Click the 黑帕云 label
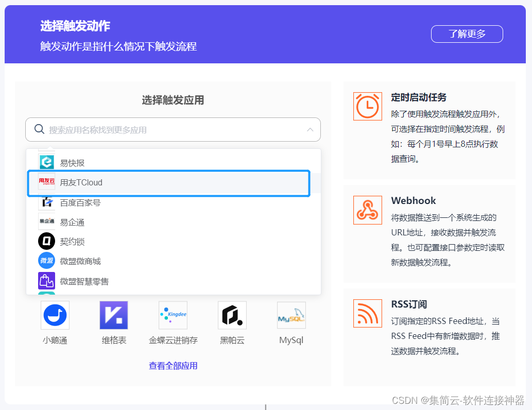532x410 pixels. coord(232,340)
